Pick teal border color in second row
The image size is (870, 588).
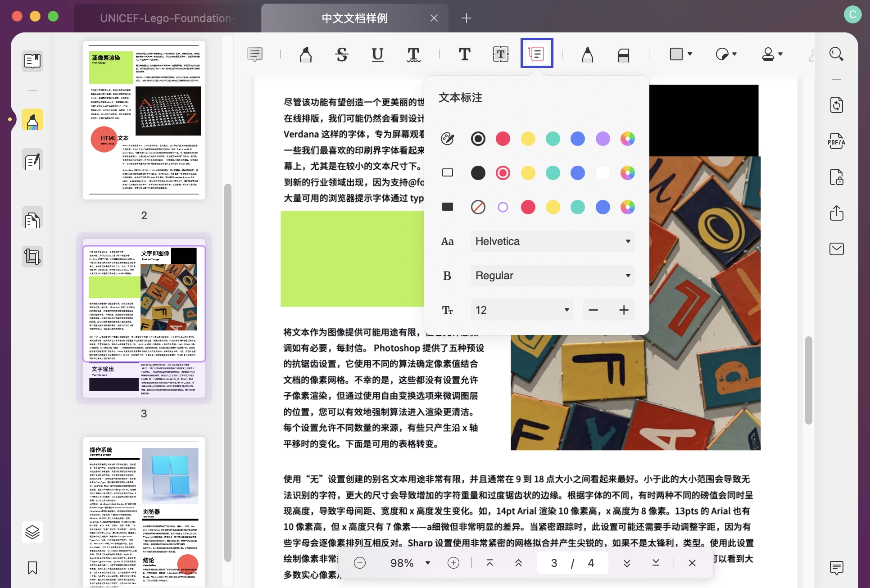(553, 173)
